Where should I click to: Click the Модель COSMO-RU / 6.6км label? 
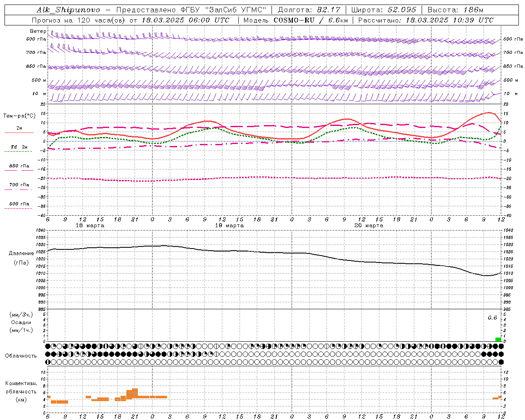click(295, 20)
